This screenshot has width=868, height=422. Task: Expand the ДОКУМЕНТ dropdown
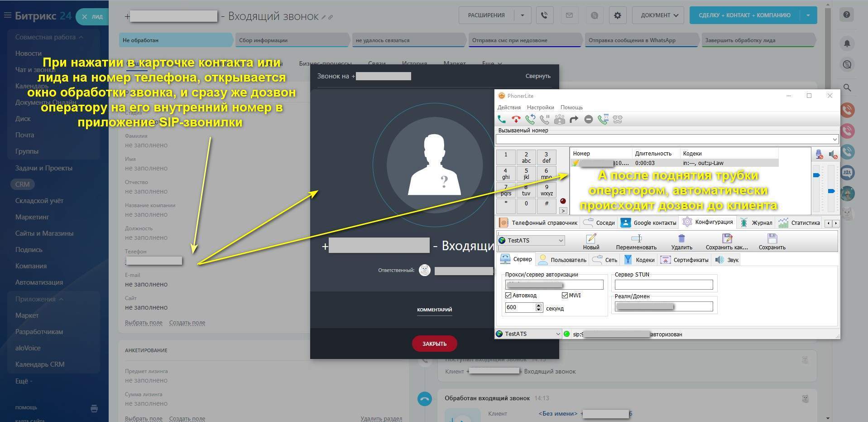click(x=659, y=15)
